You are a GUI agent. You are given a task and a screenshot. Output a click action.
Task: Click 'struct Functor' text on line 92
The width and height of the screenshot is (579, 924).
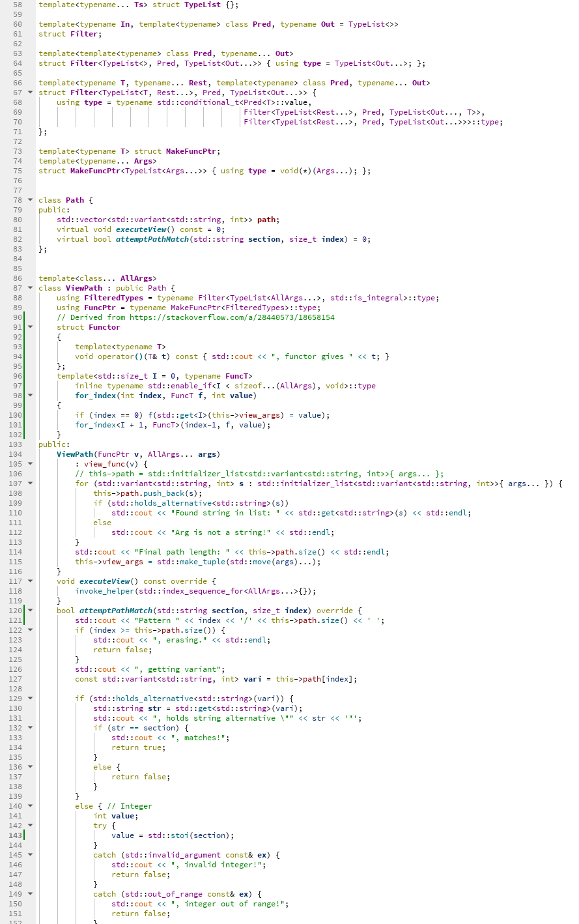pos(89,327)
